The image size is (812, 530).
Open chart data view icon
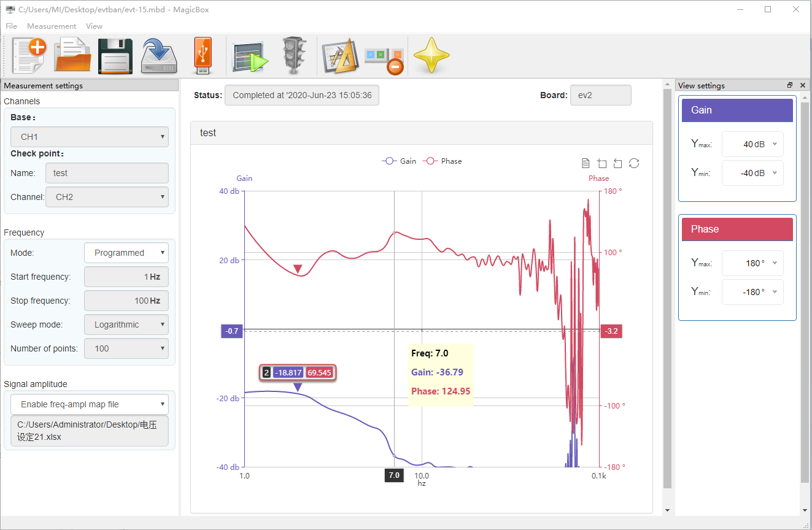point(586,163)
